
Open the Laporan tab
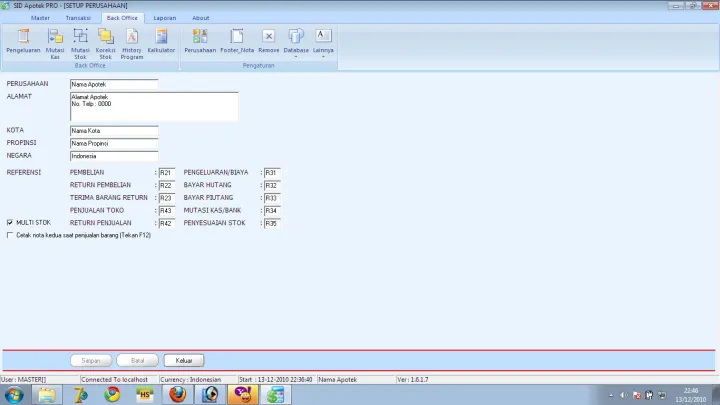pyautogui.click(x=165, y=18)
